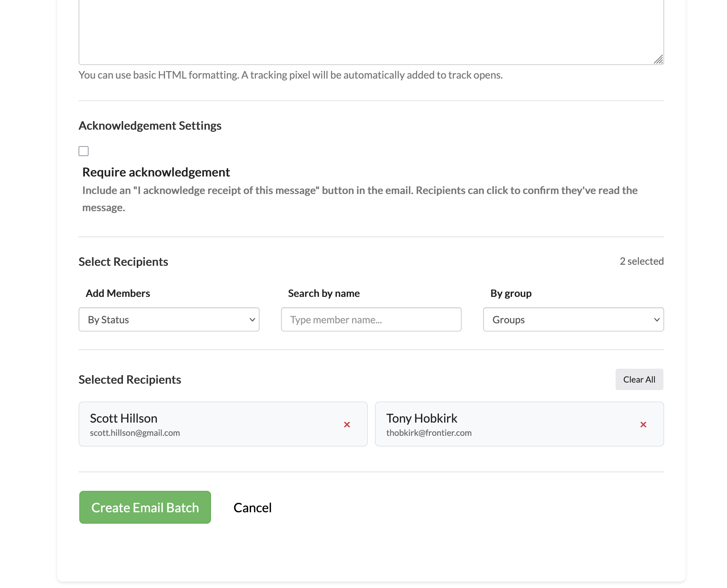
Task: Open the By Status dropdown
Action: (169, 319)
